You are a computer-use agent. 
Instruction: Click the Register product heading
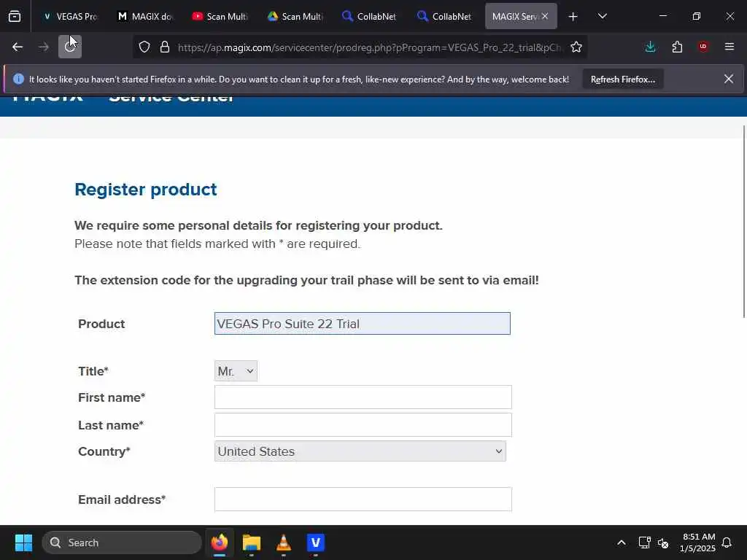pos(146,189)
